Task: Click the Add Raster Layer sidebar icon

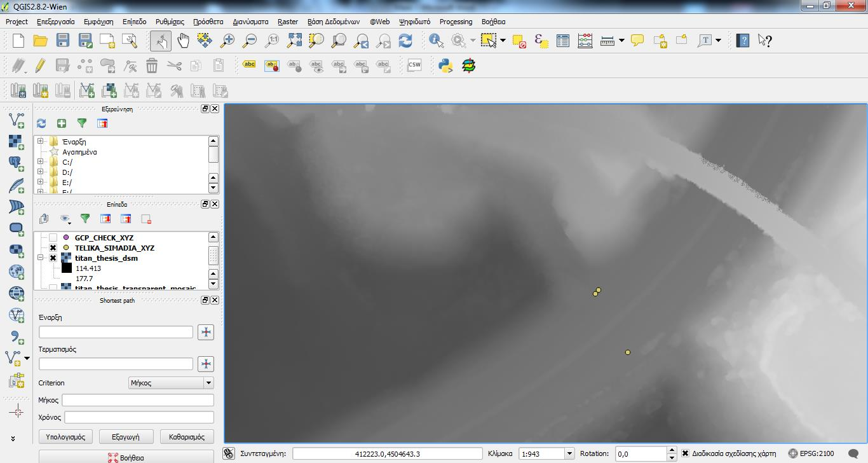Action: pos(17,142)
